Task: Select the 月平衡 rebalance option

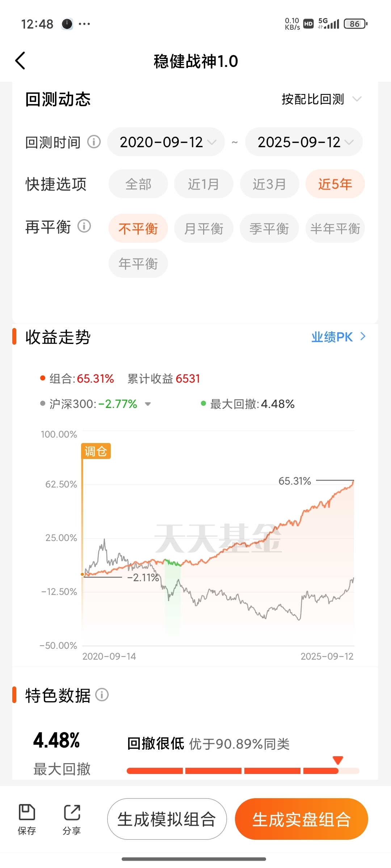Action: 204,228
